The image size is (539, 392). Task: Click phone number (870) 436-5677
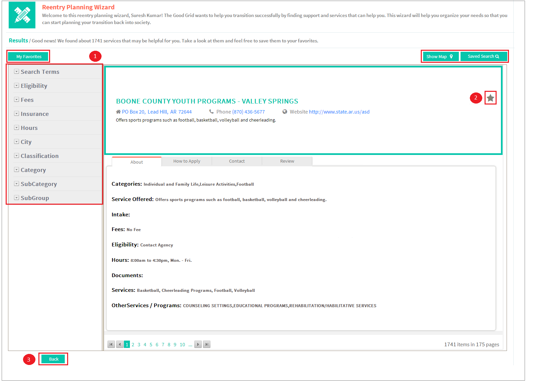[x=248, y=112]
